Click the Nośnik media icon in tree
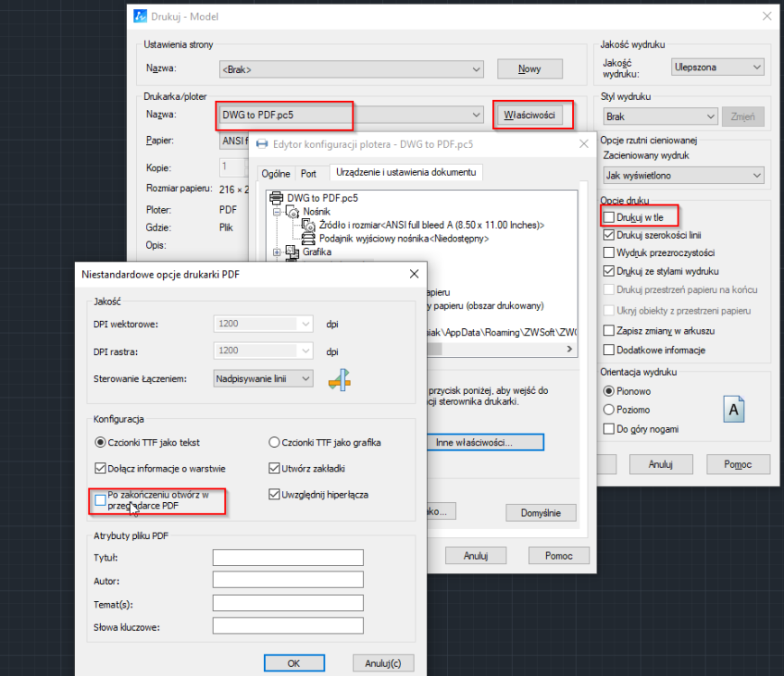 pos(293,212)
